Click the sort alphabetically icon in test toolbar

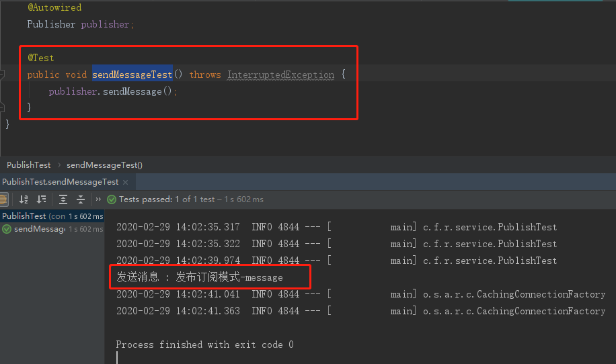24,199
